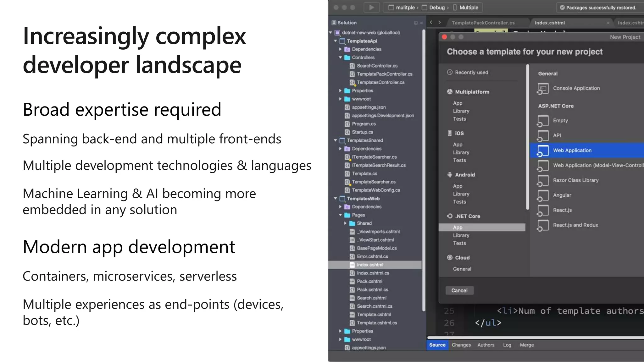Open SearchController.cs in solution tree
The image size is (644, 362).
click(377, 66)
